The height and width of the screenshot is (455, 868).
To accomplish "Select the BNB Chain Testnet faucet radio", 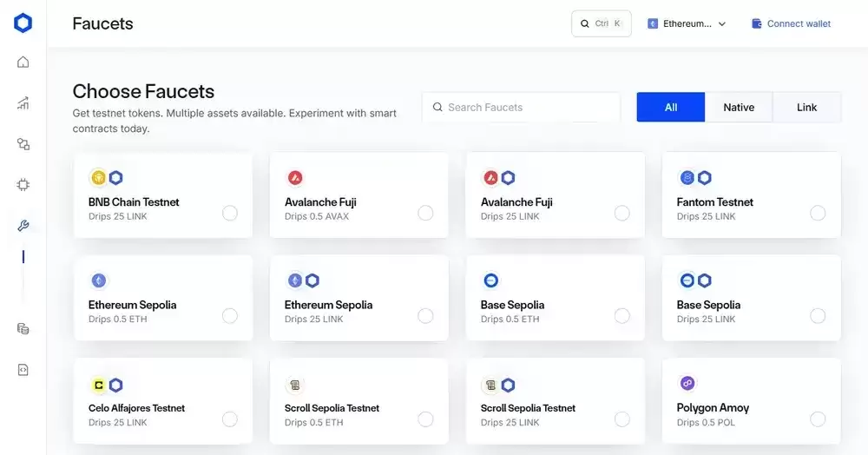I will (x=230, y=213).
